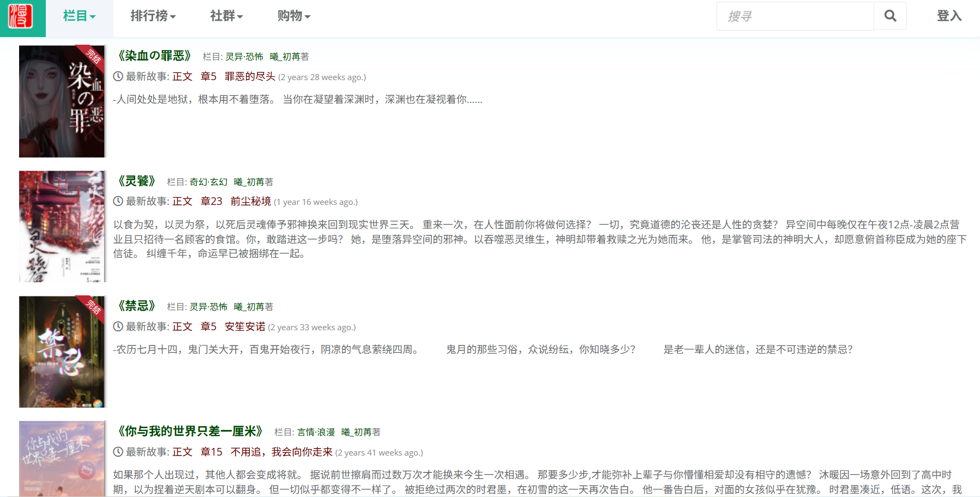Open story 不用追，我会向你走来
The width and height of the screenshot is (980, 497).
pos(281,452)
